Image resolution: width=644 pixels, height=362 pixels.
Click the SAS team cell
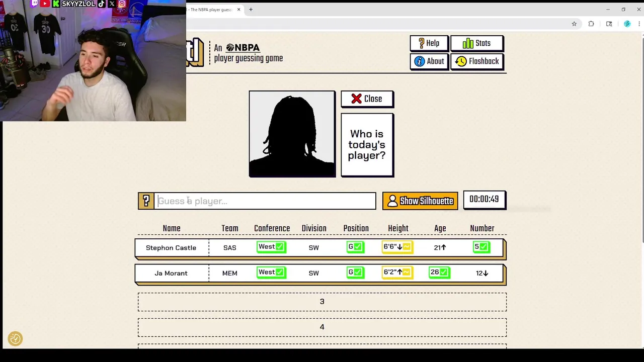(x=229, y=247)
